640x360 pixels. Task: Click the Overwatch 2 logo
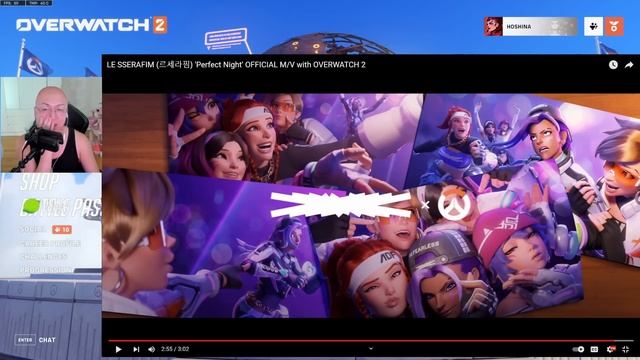point(92,25)
